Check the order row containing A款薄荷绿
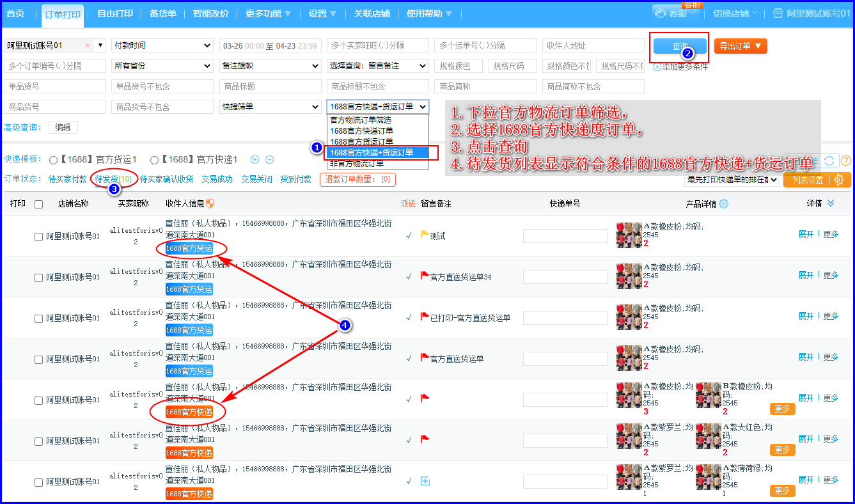Image resolution: width=855 pixels, height=504 pixels. 38,482
